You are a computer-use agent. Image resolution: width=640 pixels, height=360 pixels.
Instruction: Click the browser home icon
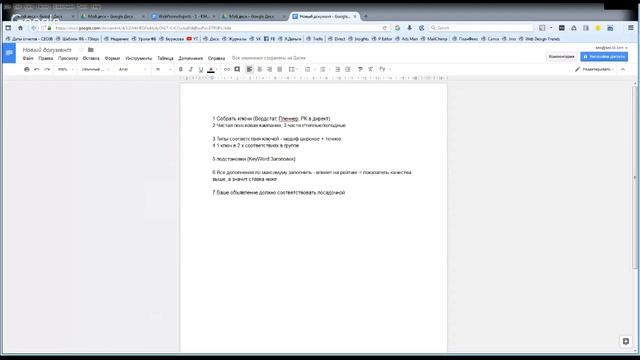click(20, 28)
